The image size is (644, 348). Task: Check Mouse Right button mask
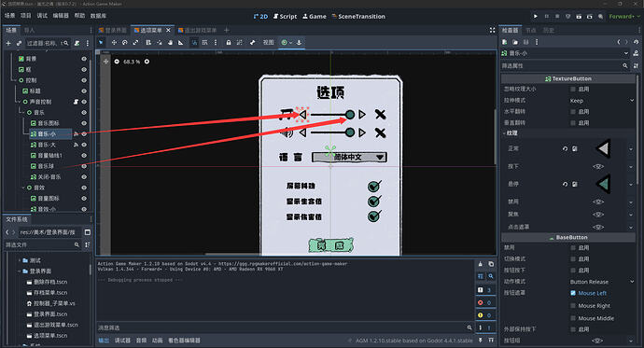(x=572, y=306)
